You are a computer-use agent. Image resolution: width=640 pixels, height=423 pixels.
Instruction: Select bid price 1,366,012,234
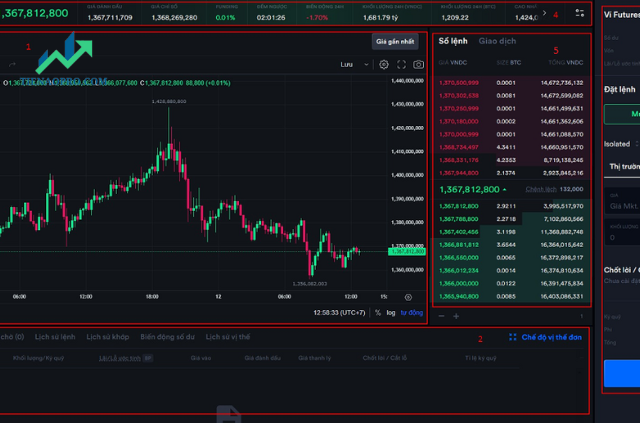(459, 271)
